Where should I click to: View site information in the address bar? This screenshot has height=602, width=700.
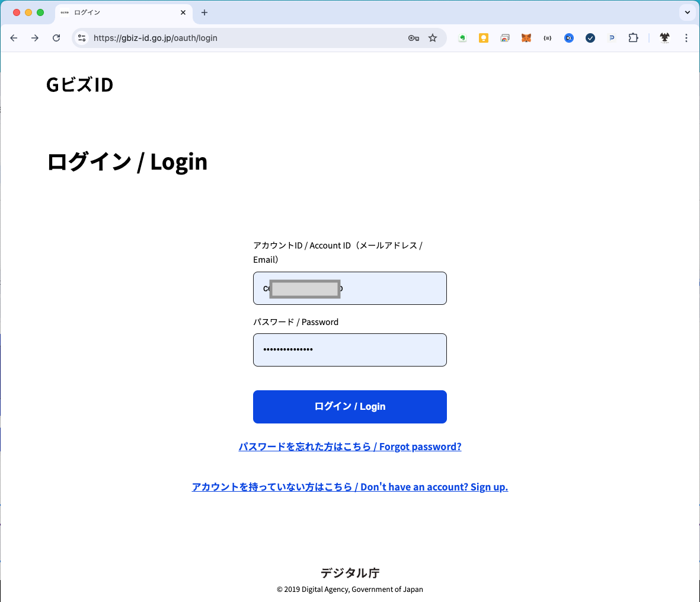pyautogui.click(x=82, y=38)
